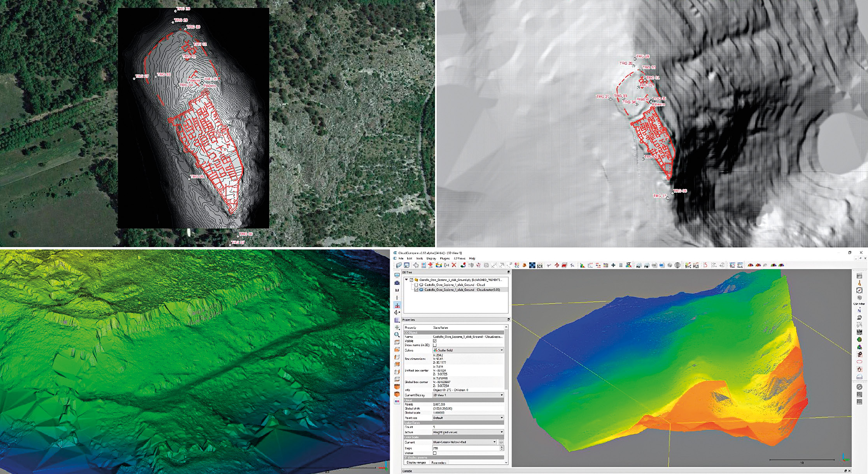Enable the unchecked Ground - Cloud item checkbox
This screenshot has width=868, height=474.
[x=416, y=285]
